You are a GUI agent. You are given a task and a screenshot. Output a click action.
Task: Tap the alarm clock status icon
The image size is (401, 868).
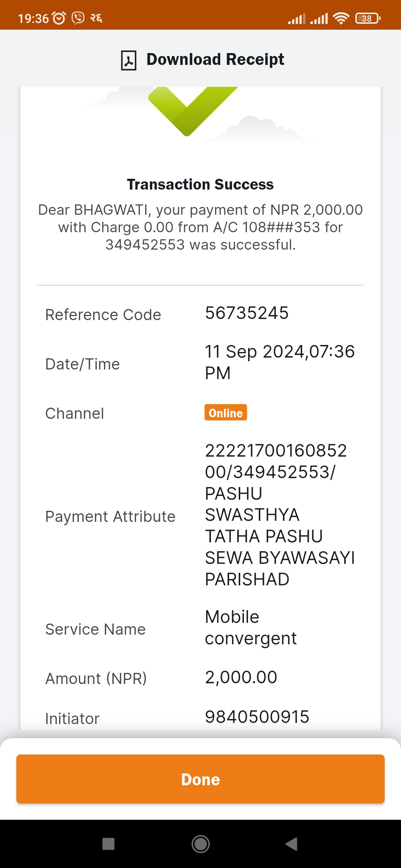[59, 18]
